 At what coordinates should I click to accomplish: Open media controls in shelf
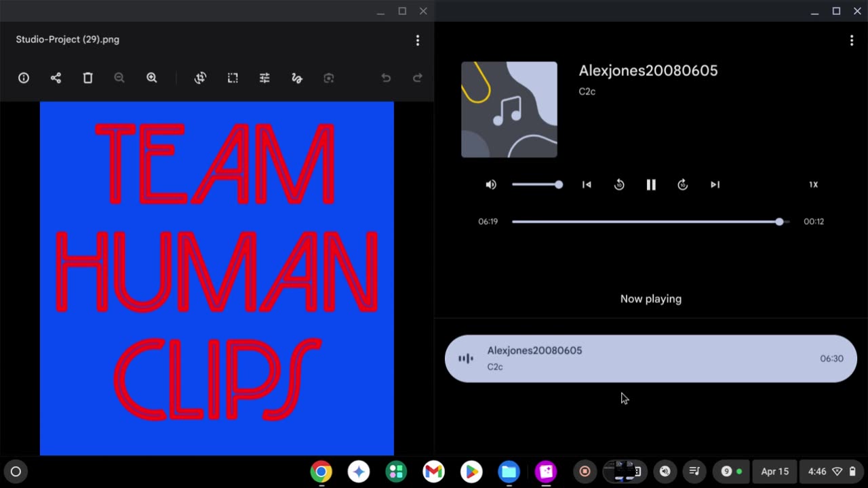click(694, 472)
